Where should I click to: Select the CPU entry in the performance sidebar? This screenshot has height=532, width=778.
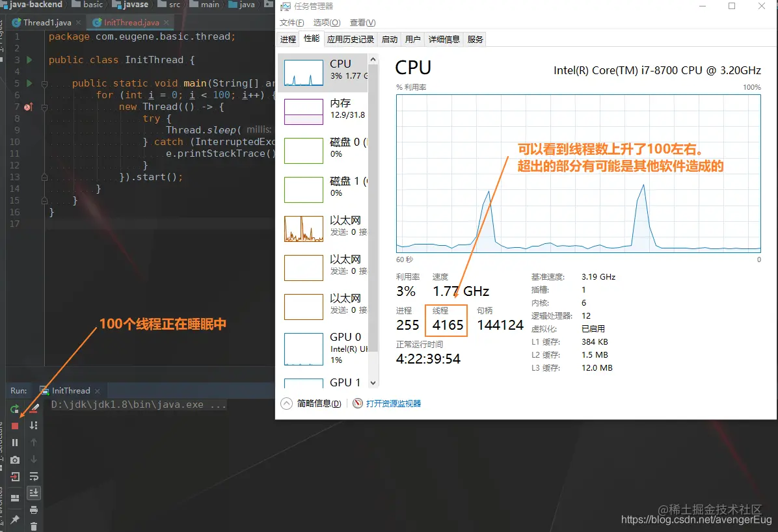coord(323,72)
